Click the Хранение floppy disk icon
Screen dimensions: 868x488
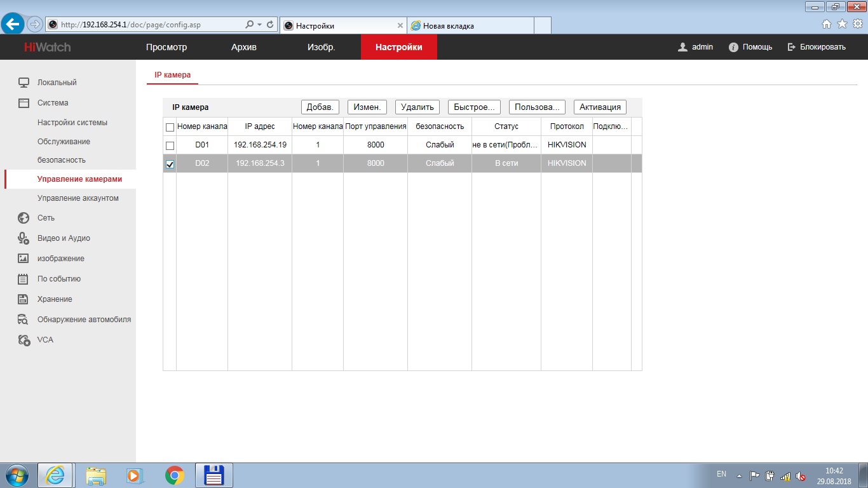coord(24,299)
